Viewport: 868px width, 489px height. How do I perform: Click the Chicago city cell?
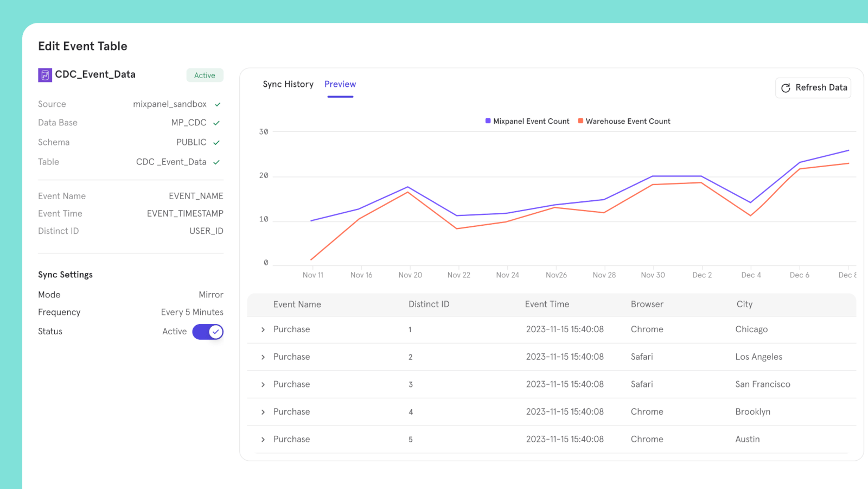(751, 329)
